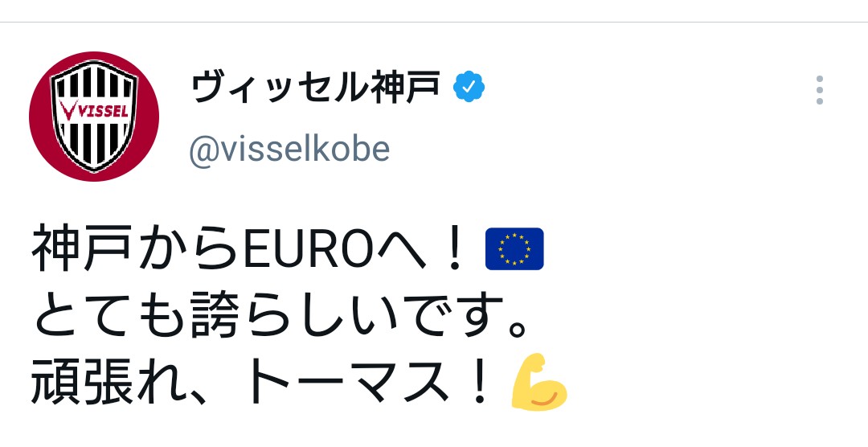The width and height of the screenshot is (868, 447).
Task: Open the tweet's three-dot more options menu
Action: 819,90
